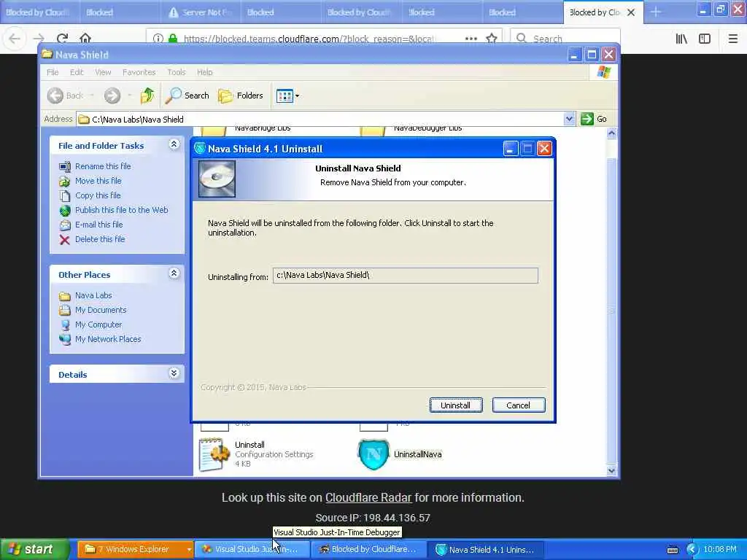The height and width of the screenshot is (560, 747).
Task: Expand the Address bar dropdown
Action: [569, 119]
